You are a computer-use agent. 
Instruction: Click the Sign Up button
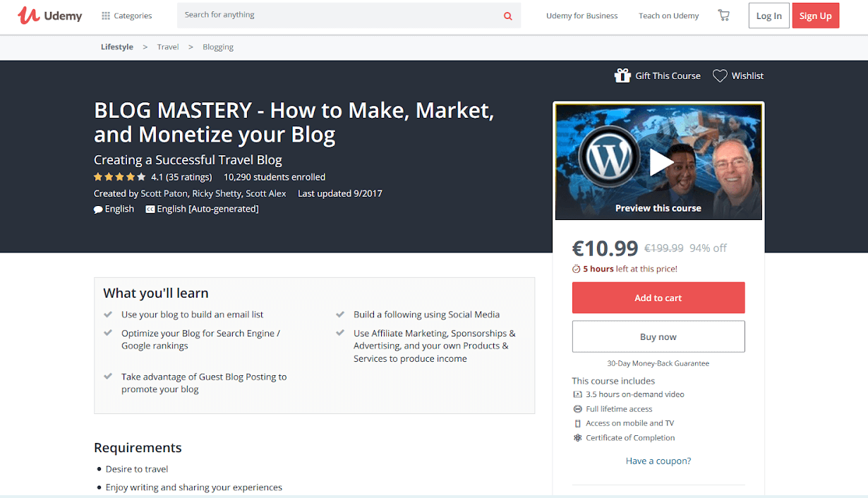point(815,16)
